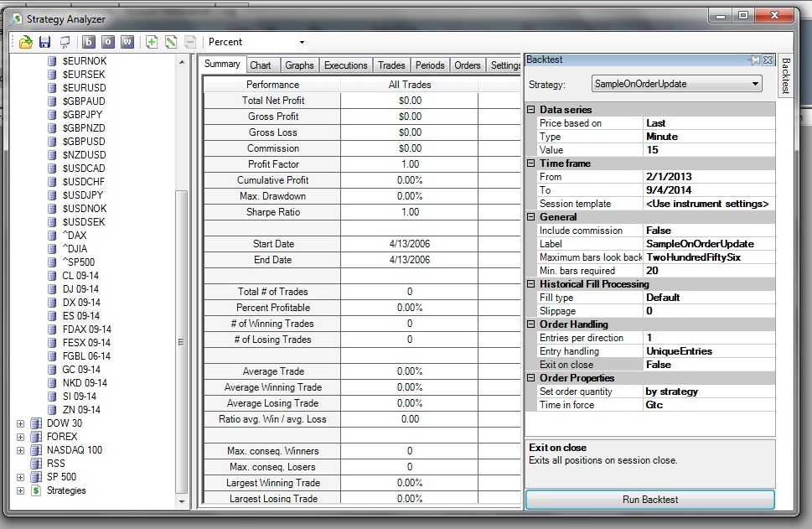Expand the NASDAQ 100 tree node
The width and height of the screenshot is (812, 529).
(x=20, y=450)
